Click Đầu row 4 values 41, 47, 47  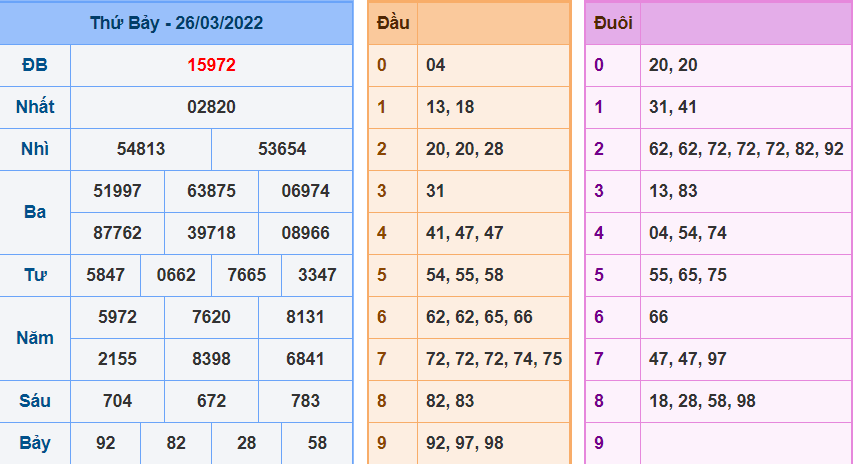[465, 233]
